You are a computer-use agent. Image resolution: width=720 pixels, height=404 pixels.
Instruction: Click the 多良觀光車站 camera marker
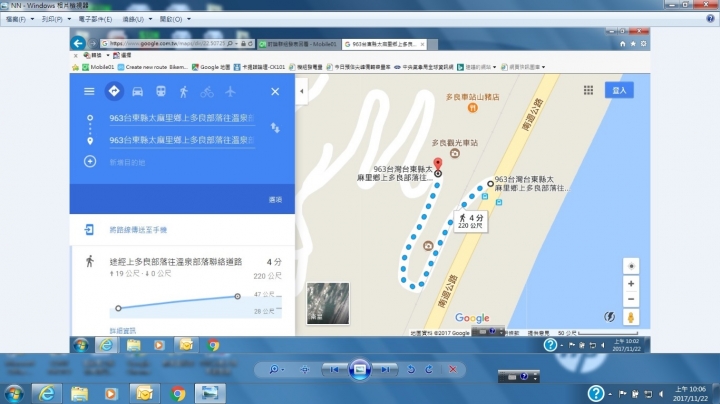tap(455, 153)
